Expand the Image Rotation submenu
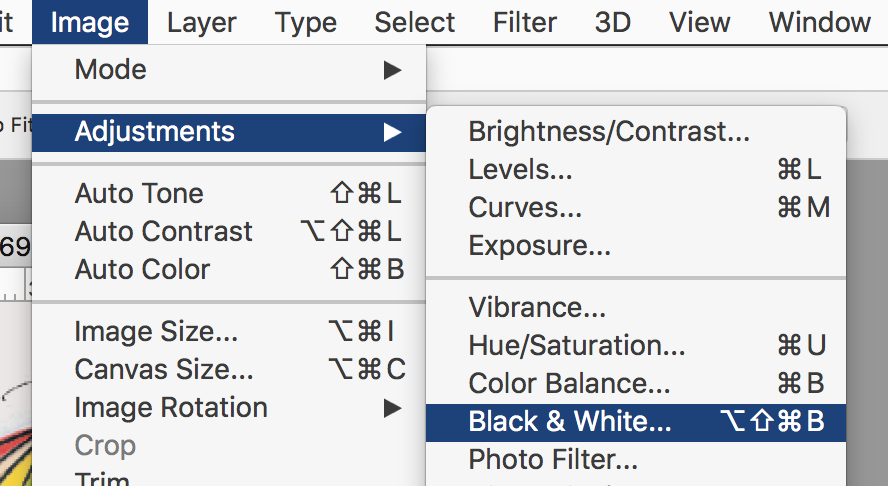This screenshot has height=486, width=888. tap(229, 408)
